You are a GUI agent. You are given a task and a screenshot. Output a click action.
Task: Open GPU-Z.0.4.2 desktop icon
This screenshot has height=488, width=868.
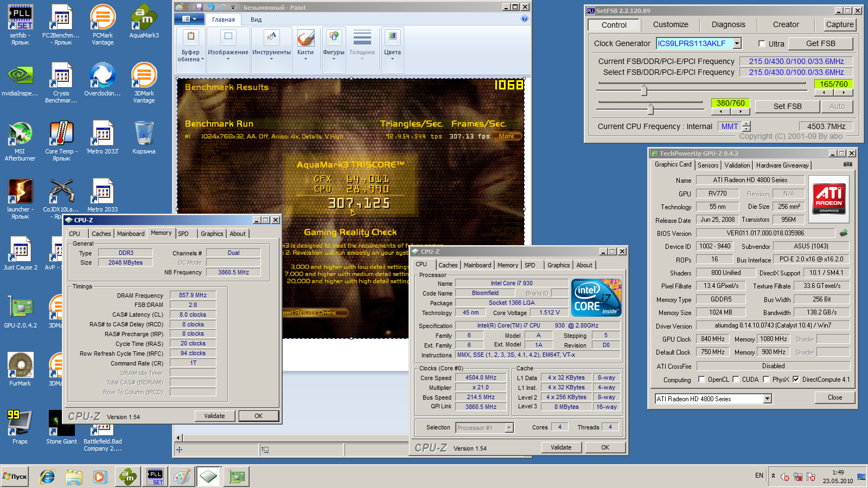pyautogui.click(x=20, y=311)
